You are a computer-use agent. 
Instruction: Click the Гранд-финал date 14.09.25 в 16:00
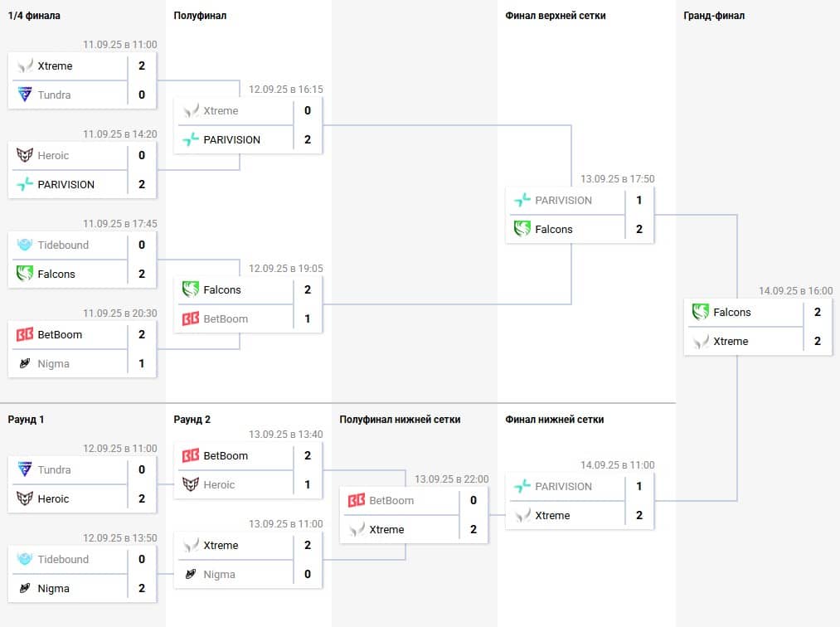[x=795, y=290]
